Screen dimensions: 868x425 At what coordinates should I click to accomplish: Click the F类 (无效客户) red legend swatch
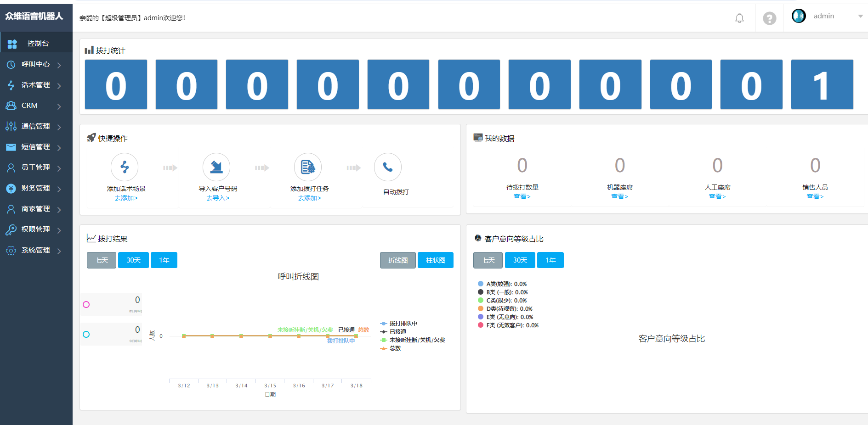tap(481, 325)
